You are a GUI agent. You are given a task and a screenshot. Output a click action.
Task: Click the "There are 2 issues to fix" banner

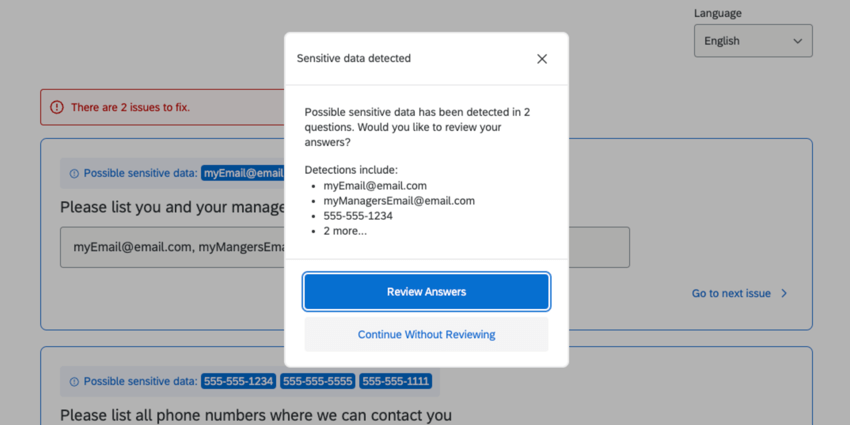[130, 107]
